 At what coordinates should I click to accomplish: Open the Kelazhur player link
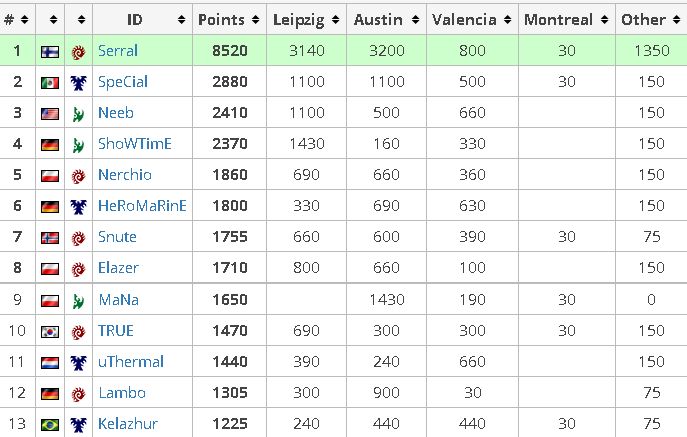[x=127, y=424]
